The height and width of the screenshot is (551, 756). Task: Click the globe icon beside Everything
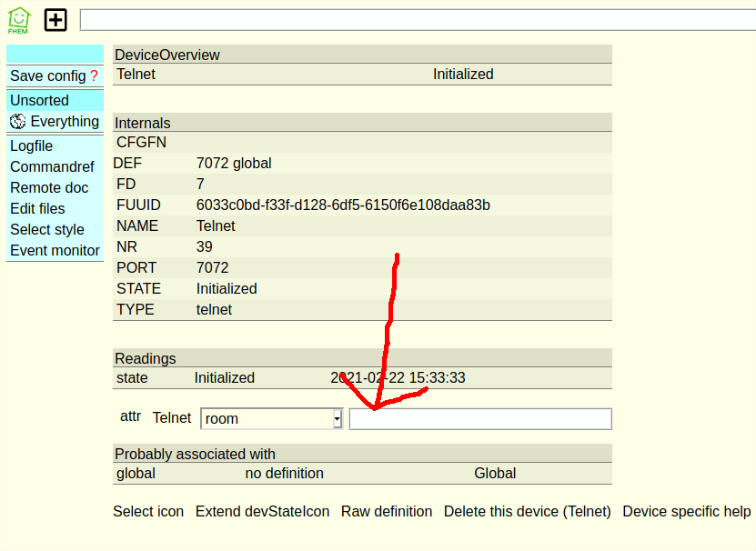click(x=18, y=121)
